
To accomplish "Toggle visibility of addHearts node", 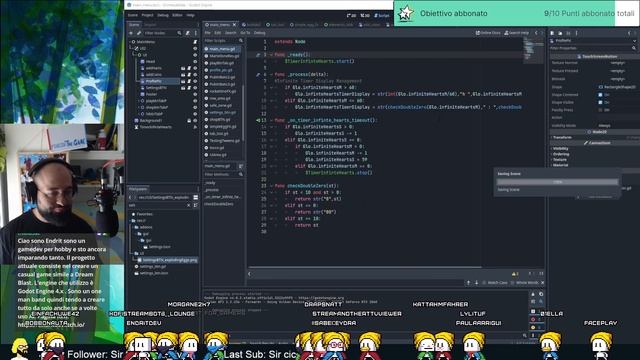I will click(195, 68).
